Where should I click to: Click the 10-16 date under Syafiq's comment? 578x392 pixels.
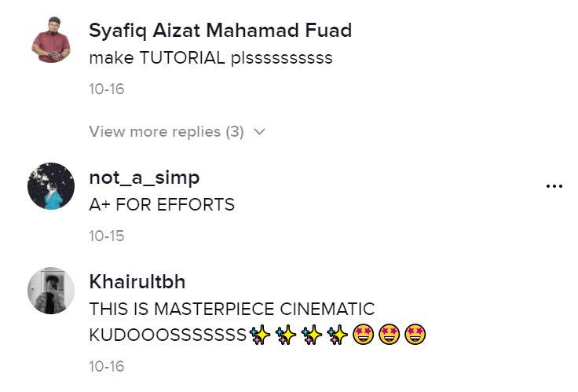click(x=107, y=90)
